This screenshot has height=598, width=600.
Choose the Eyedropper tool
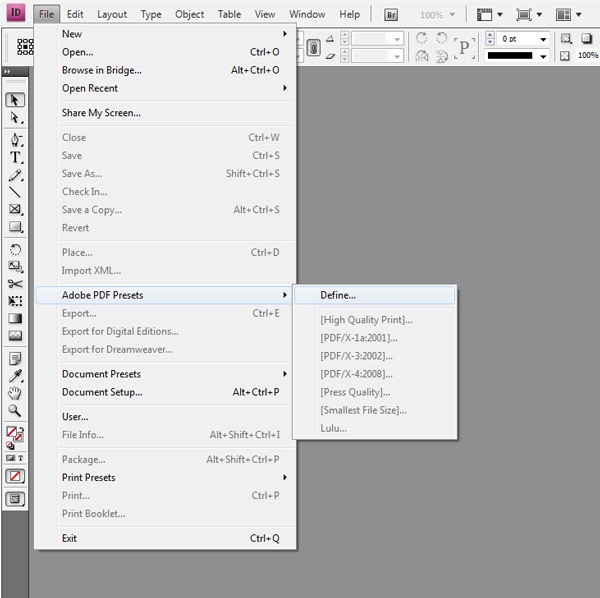point(15,376)
